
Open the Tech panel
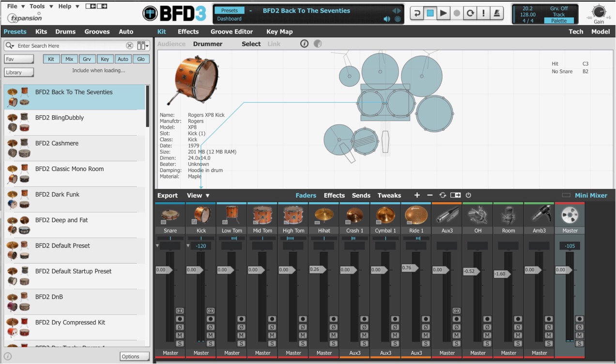click(576, 31)
